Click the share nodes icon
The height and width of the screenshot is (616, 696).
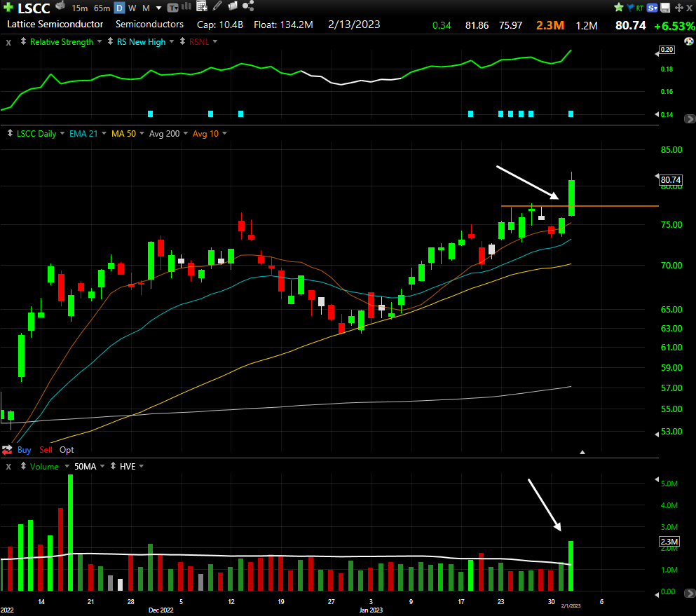[x=248, y=6]
